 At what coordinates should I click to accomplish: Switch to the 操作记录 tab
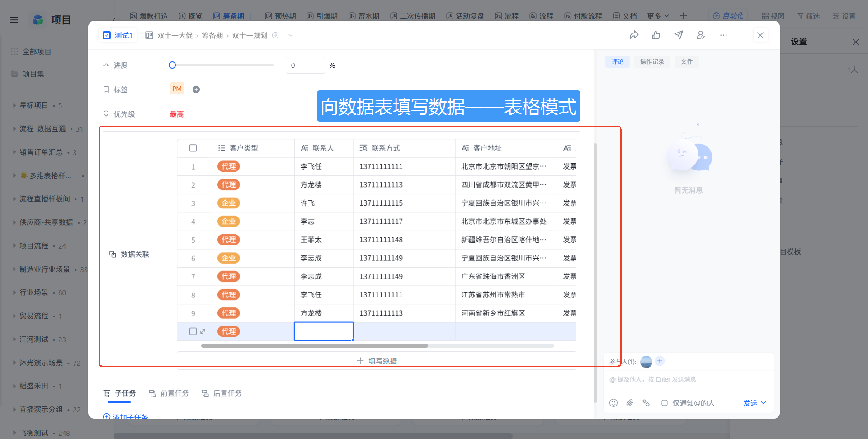(x=652, y=61)
